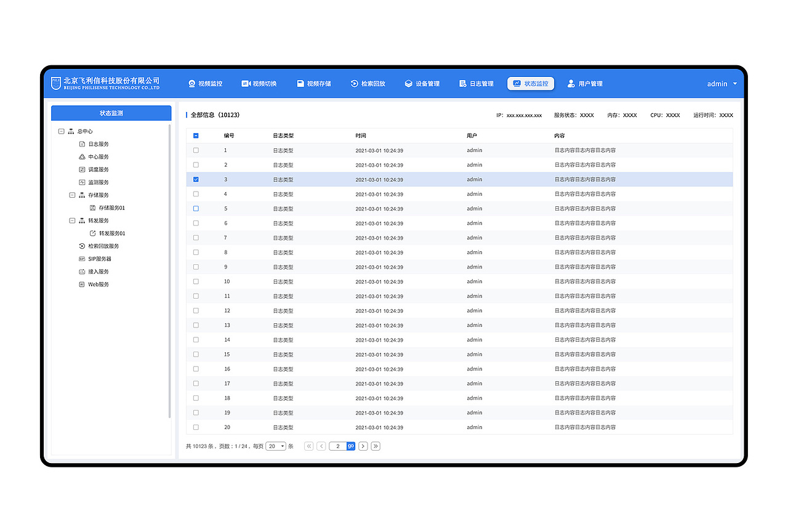The width and height of the screenshot is (788, 532).
Task: Click the 存储服务01 disk icon
Action: click(92, 208)
